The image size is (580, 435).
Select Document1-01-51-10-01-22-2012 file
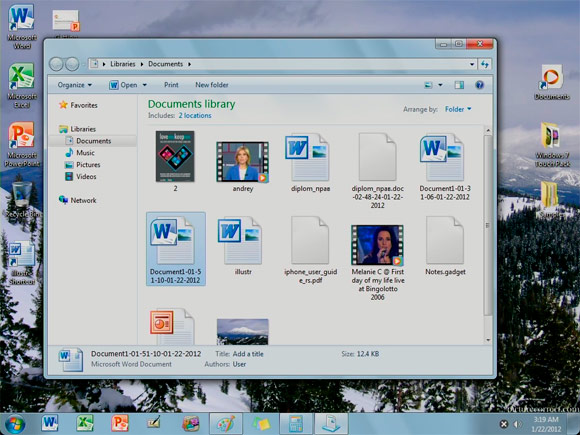176,249
